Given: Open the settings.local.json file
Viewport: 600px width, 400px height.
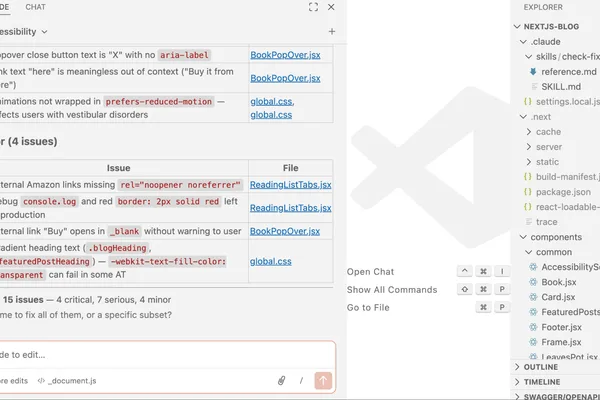Looking at the screenshot, I should click(568, 101).
